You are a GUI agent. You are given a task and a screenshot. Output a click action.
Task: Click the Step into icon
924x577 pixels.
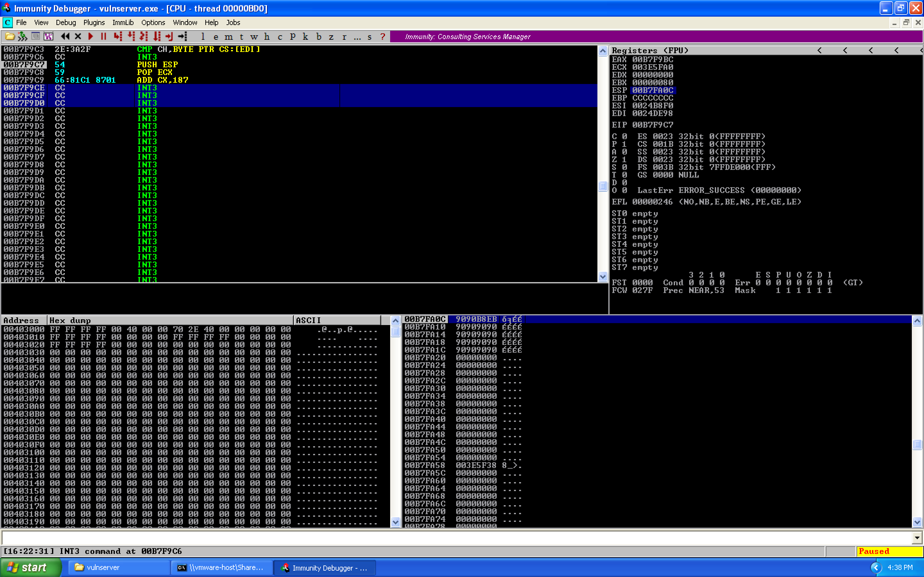click(x=117, y=37)
